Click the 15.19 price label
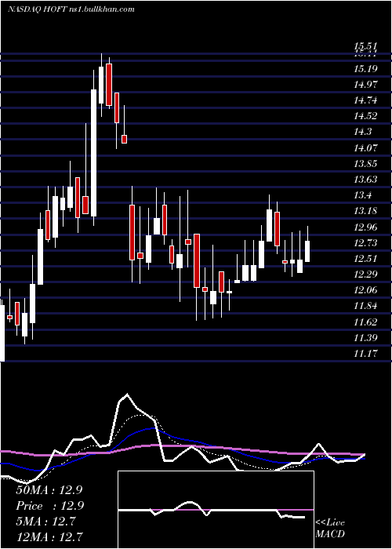 point(365,69)
